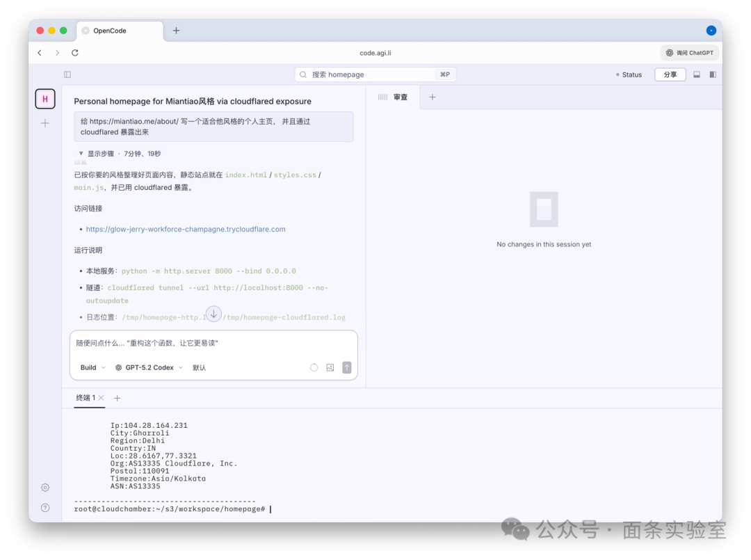Click the circular scroll-down arrow over the chat
This screenshot has height=560, width=751.
click(x=213, y=314)
